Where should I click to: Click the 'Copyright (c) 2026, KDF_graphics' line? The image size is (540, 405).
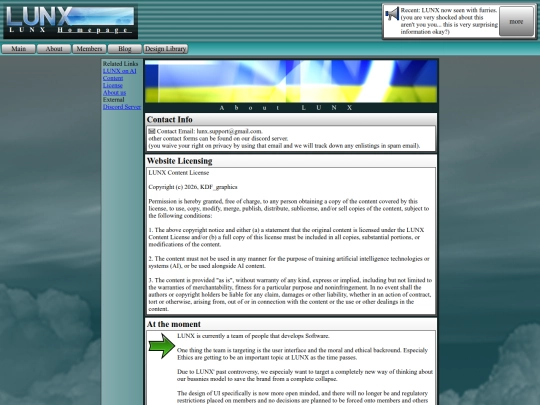click(193, 187)
